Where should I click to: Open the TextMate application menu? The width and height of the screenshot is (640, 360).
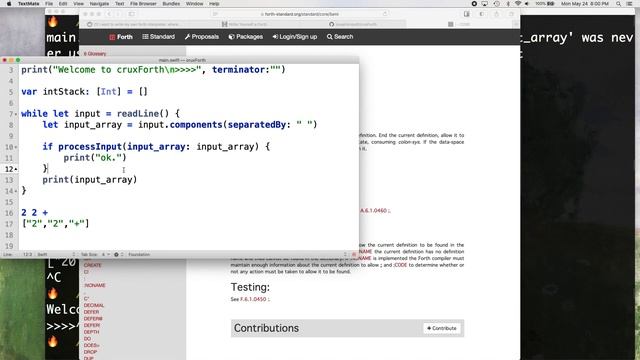click(x=29, y=4)
